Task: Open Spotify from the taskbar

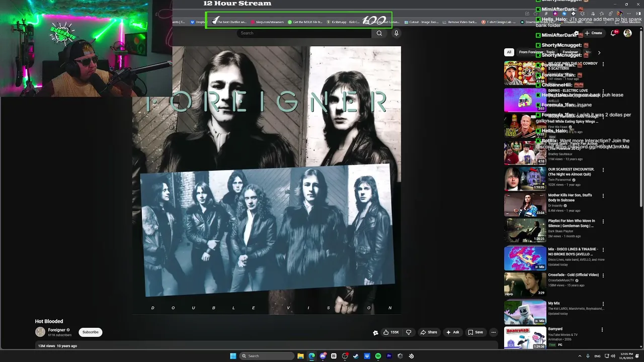Action: (378, 356)
